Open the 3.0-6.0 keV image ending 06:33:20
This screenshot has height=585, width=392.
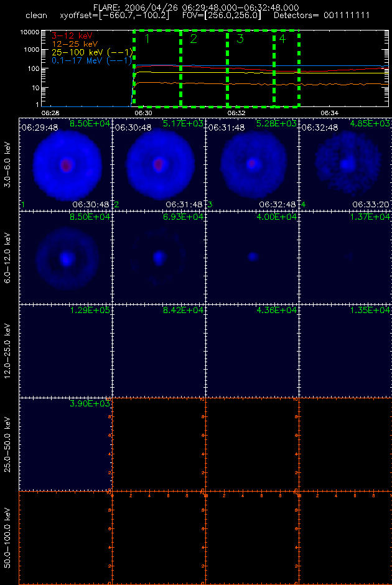pos(345,164)
